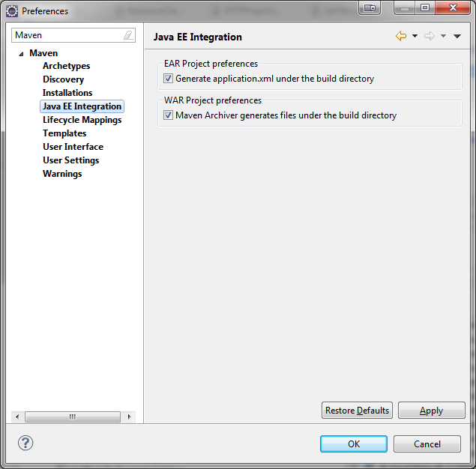Click the Java EE Integration page heading
476x469 pixels.
point(198,37)
